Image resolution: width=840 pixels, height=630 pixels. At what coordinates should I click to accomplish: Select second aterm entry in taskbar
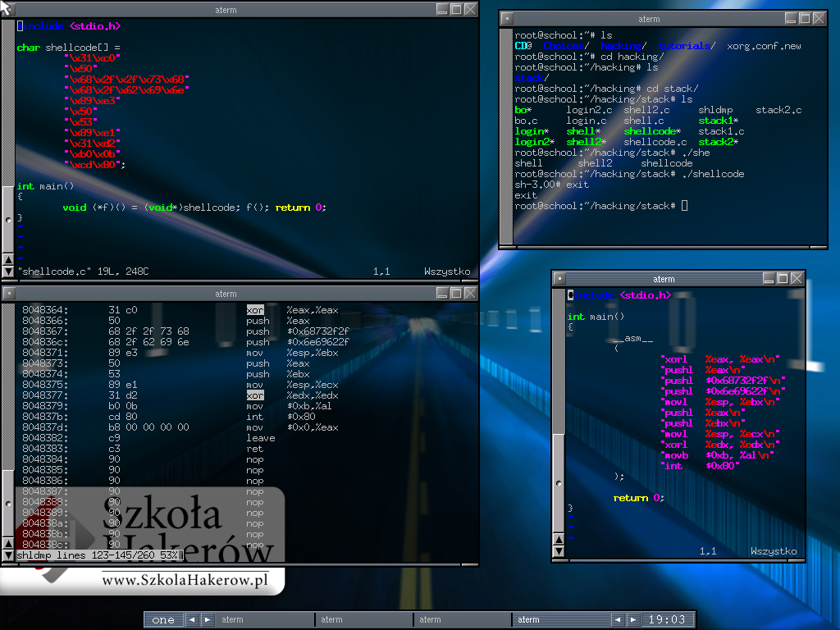pyautogui.click(x=364, y=619)
